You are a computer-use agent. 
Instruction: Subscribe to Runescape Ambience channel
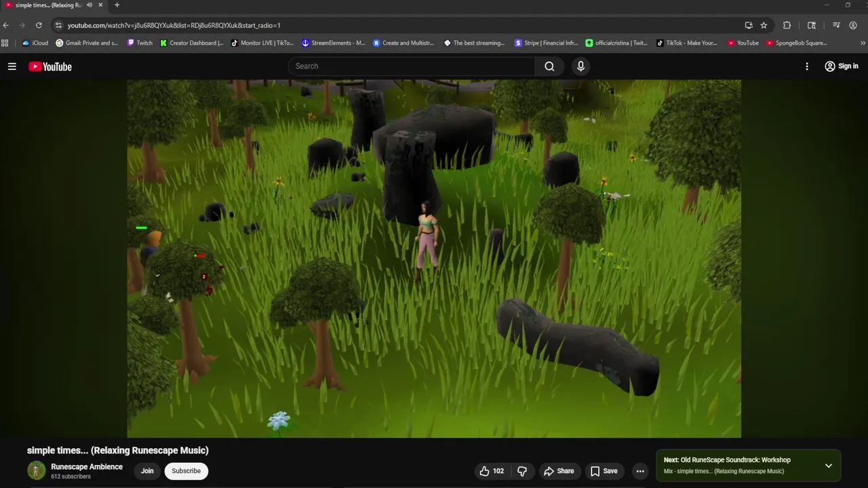click(186, 471)
